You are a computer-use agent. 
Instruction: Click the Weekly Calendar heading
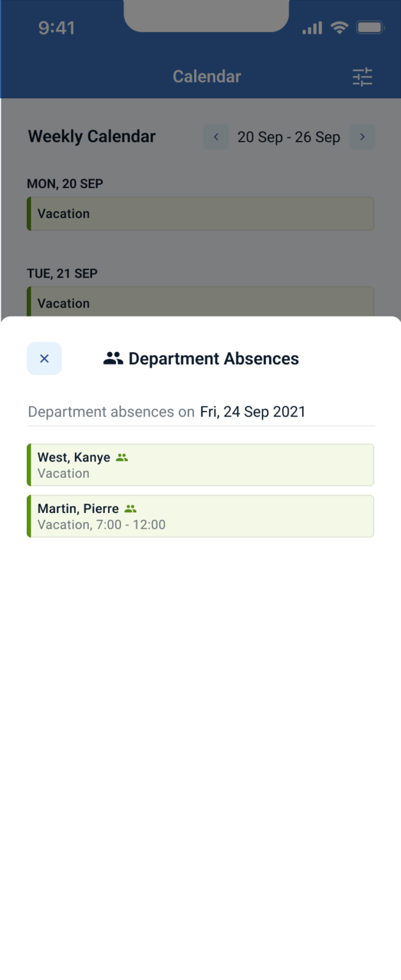click(x=91, y=136)
